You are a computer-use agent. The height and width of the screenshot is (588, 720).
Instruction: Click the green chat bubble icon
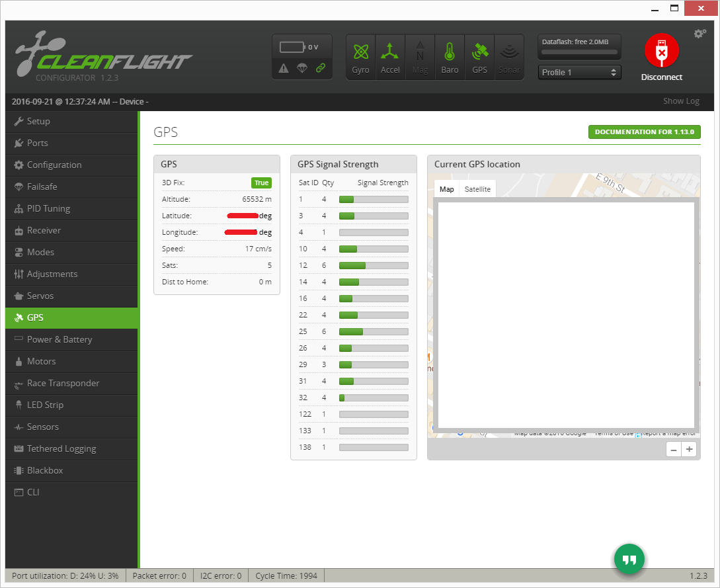point(629,560)
